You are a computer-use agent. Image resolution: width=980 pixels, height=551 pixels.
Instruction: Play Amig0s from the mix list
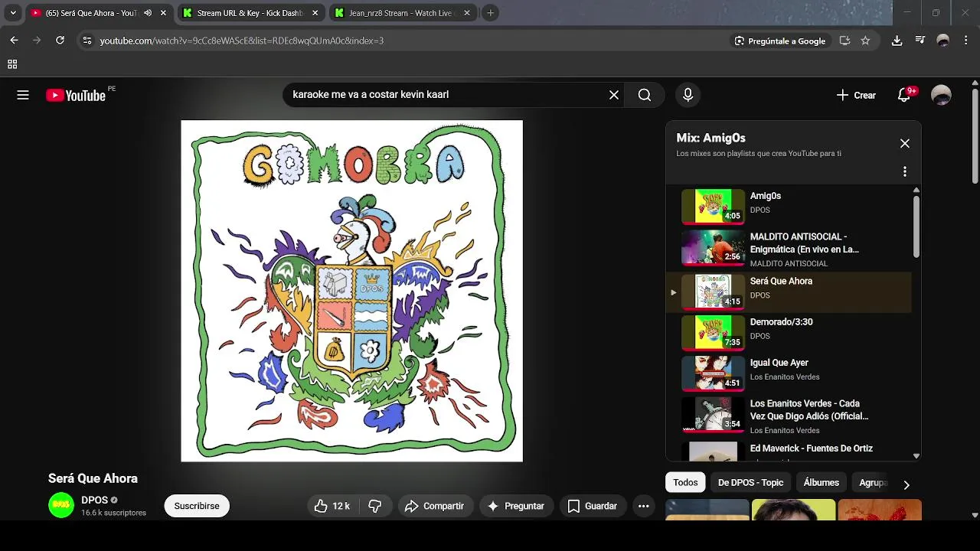(789, 206)
